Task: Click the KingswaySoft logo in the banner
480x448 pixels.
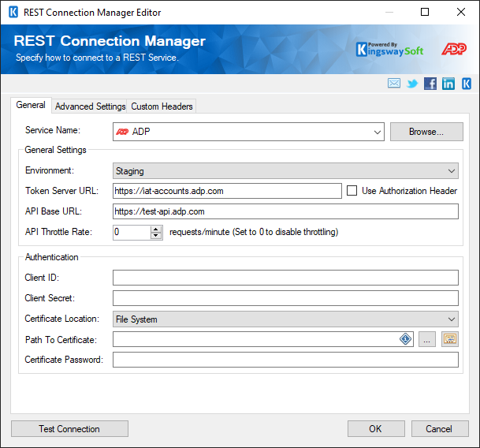Action: [x=389, y=50]
